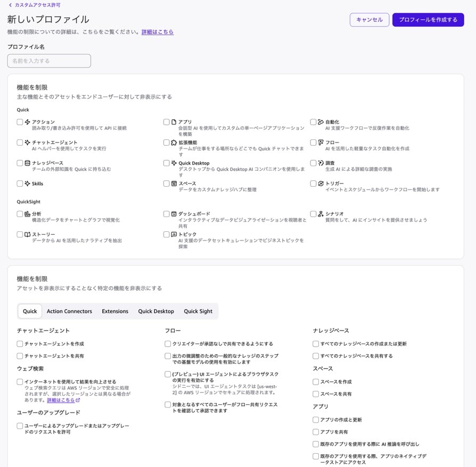
Task: Click the lightning icon beside アクション
Action: (27, 122)
